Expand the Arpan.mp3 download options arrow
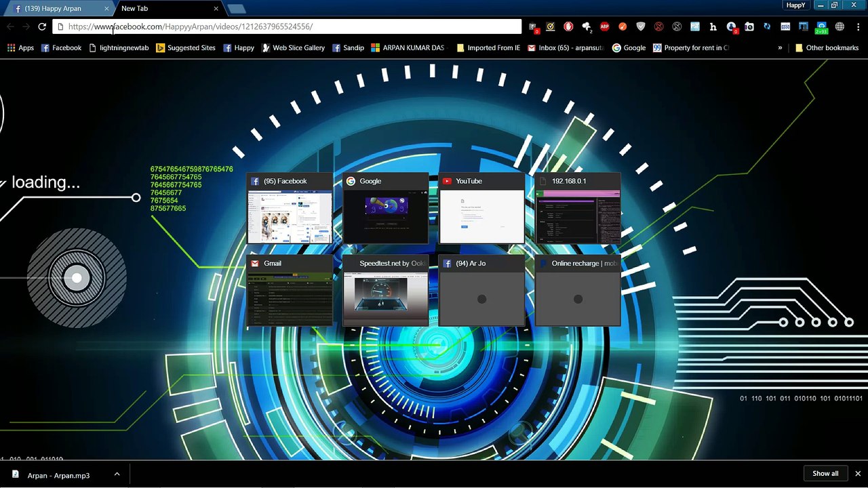The width and height of the screenshot is (868, 488). click(117, 474)
